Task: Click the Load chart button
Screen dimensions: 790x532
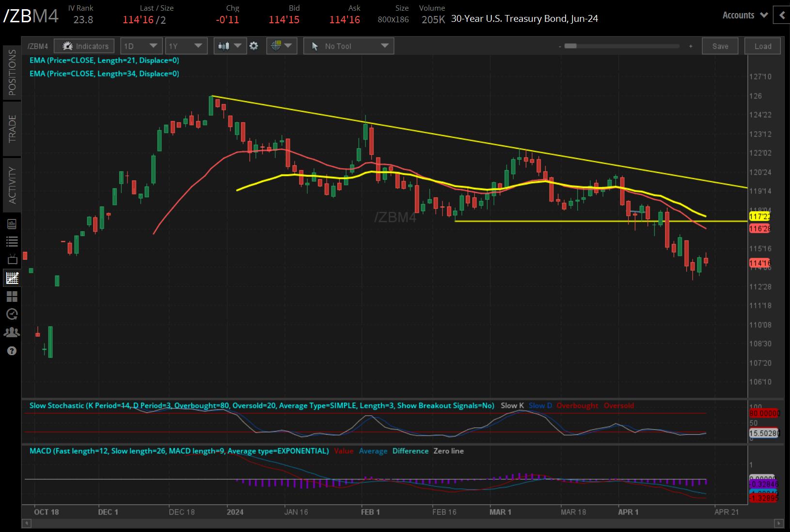Action: (762, 46)
